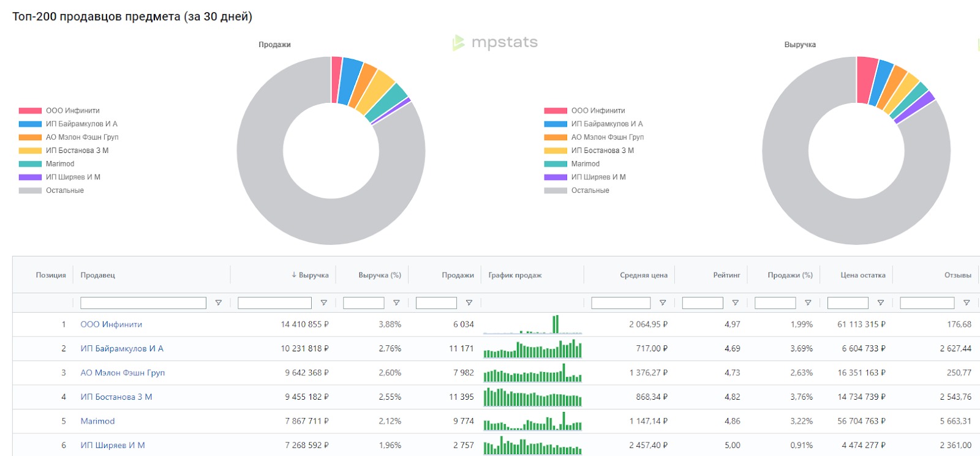Open filter icon for Продавец column
The image size is (980, 456).
[x=218, y=303]
